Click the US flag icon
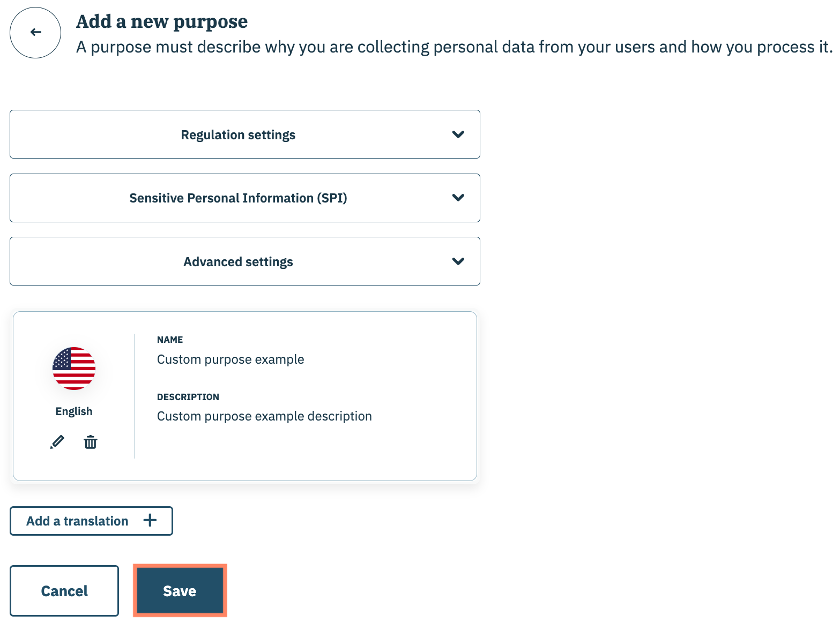Viewport: 840px width, 623px height. tap(74, 369)
